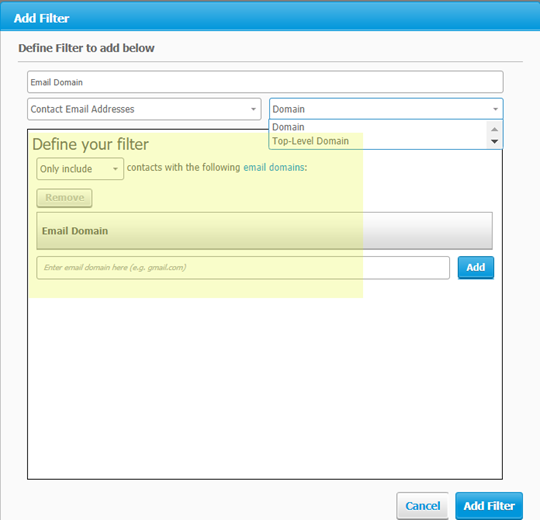Open the Domain type dropdown
The height and width of the screenshot is (520, 540).
pos(386,109)
